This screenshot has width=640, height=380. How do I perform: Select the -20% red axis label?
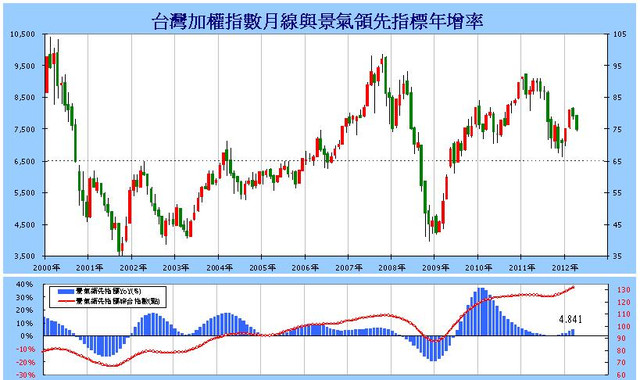click(x=24, y=362)
